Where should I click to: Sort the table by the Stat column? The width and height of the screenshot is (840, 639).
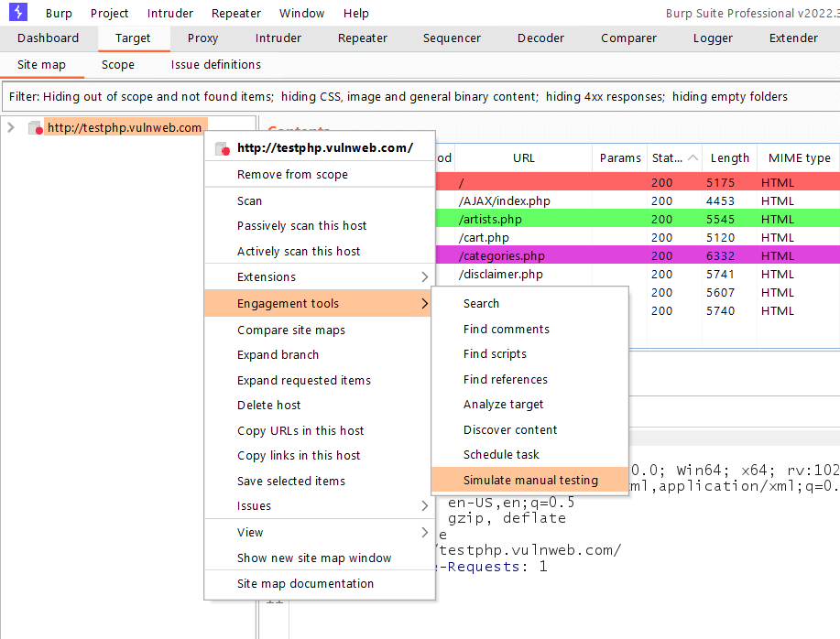666,157
